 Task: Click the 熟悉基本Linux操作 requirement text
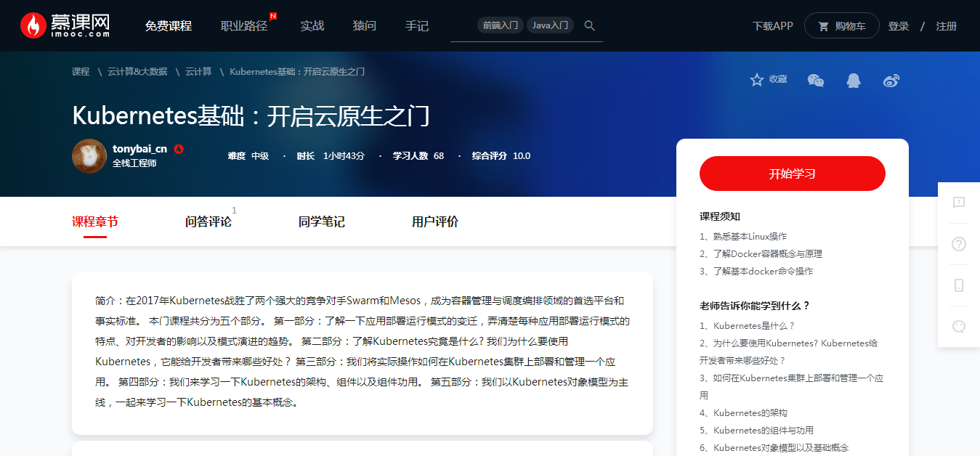coord(743,237)
